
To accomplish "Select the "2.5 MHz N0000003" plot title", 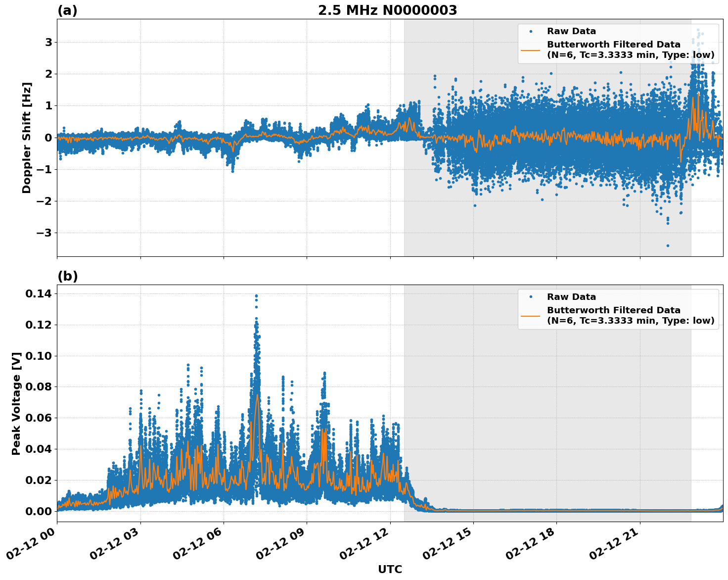I will (387, 10).
